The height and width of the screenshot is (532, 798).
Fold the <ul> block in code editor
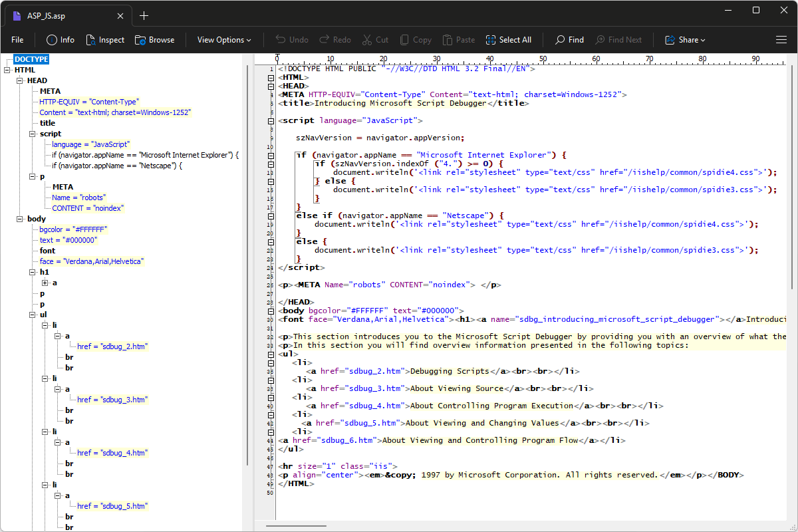coord(270,354)
